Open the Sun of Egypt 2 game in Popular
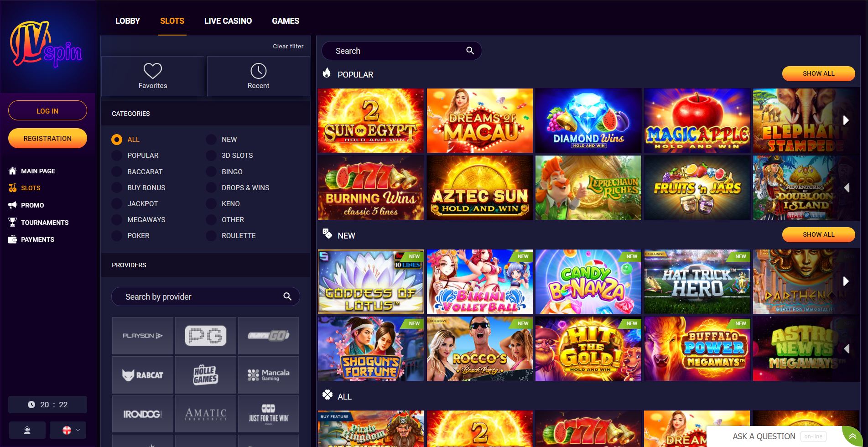This screenshot has width=868, height=447. (x=371, y=121)
